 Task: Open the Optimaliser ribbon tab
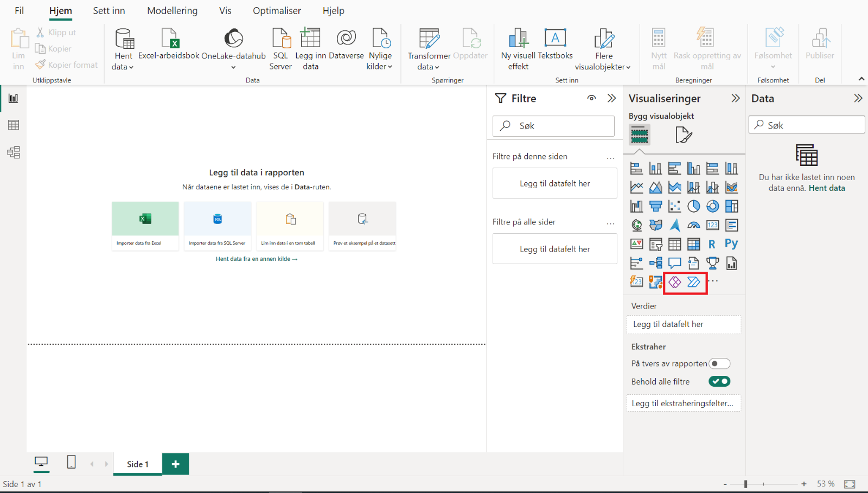[x=277, y=11]
